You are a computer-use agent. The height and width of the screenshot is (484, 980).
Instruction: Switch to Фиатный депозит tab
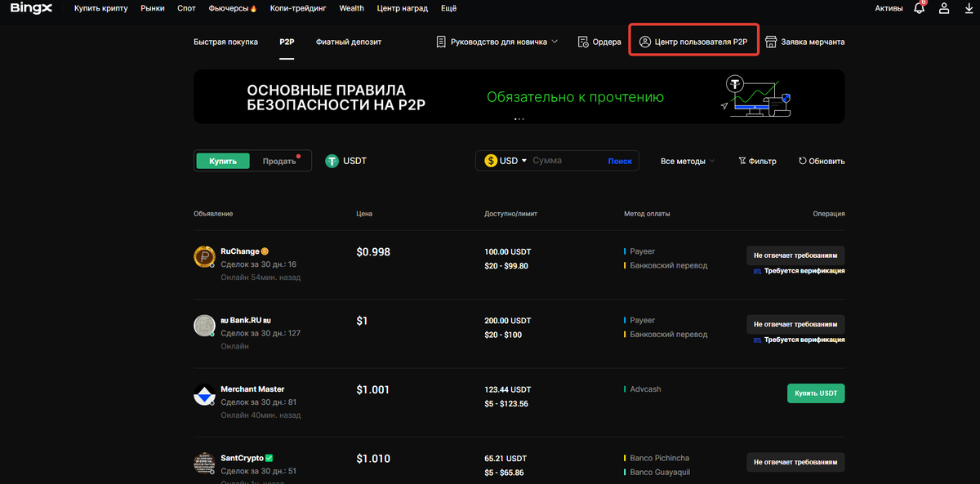[349, 42]
